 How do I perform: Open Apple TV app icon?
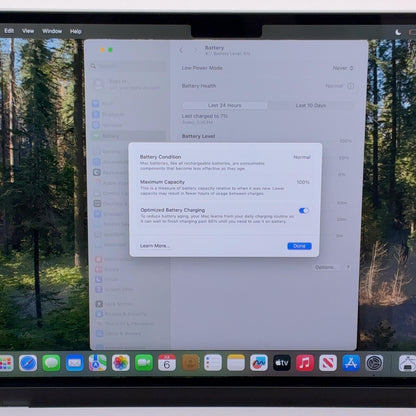(282, 363)
